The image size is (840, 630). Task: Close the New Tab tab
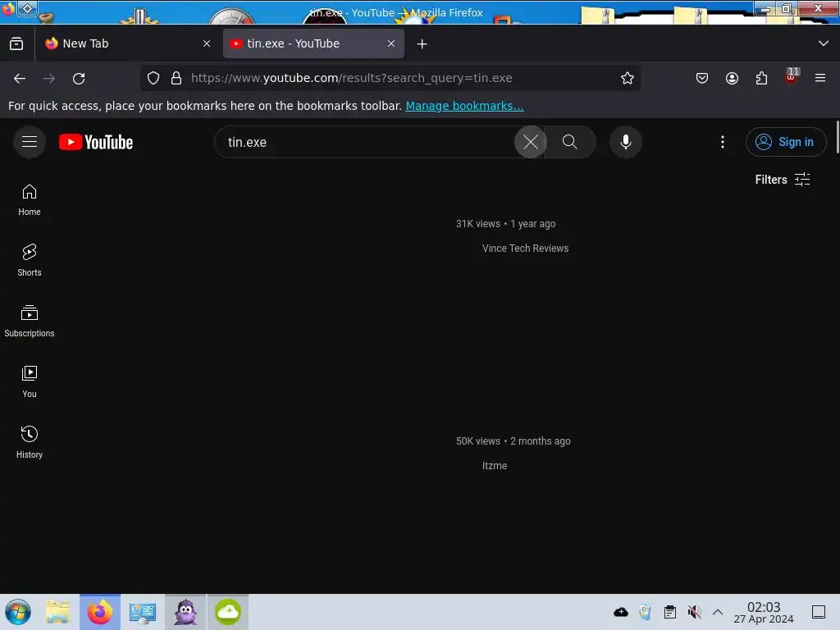coord(207,43)
